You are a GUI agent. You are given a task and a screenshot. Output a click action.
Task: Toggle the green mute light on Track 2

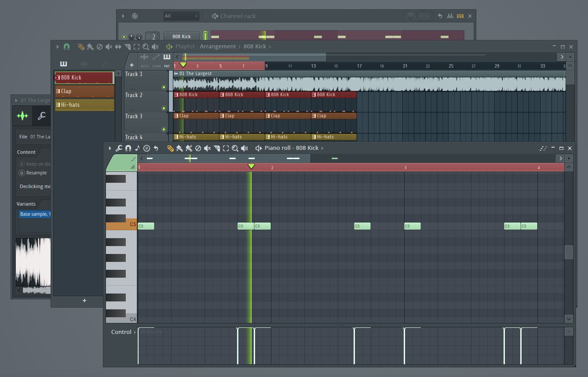point(164,108)
